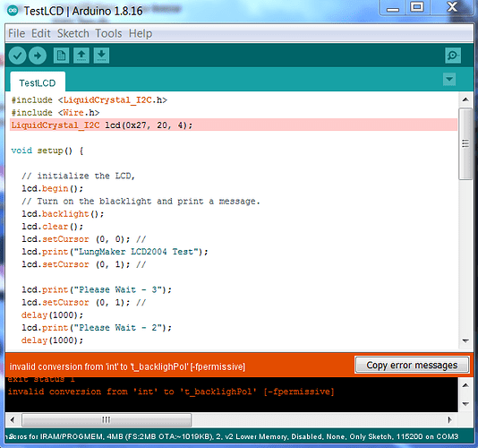This screenshot has height=448, width=478.
Task: Minimize the Arduino window
Action: pos(393,8)
